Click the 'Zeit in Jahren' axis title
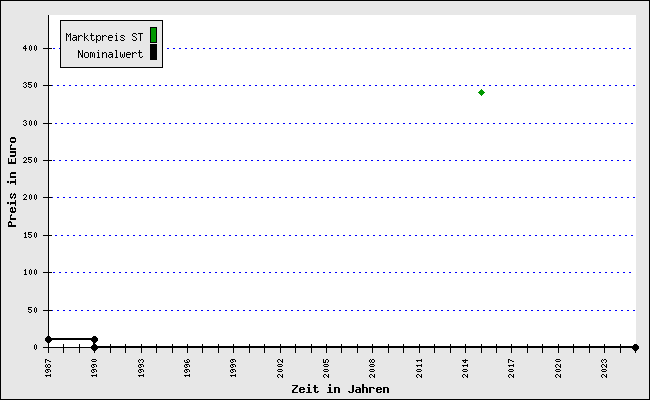The image size is (650, 400). click(340, 389)
